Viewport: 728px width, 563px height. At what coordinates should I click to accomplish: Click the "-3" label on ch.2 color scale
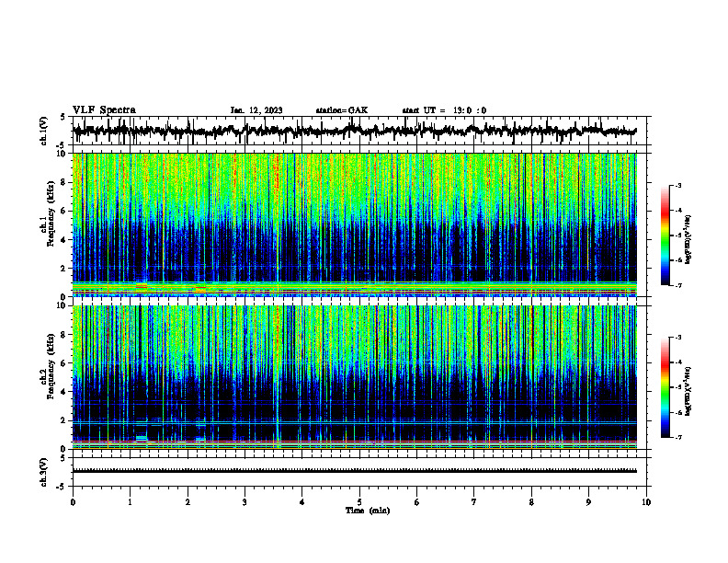coord(677,338)
